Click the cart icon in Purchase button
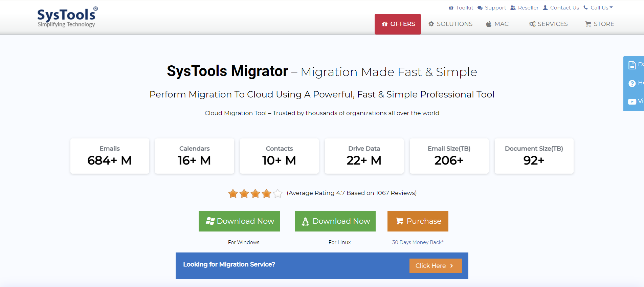The image size is (644, 287). coord(400,221)
